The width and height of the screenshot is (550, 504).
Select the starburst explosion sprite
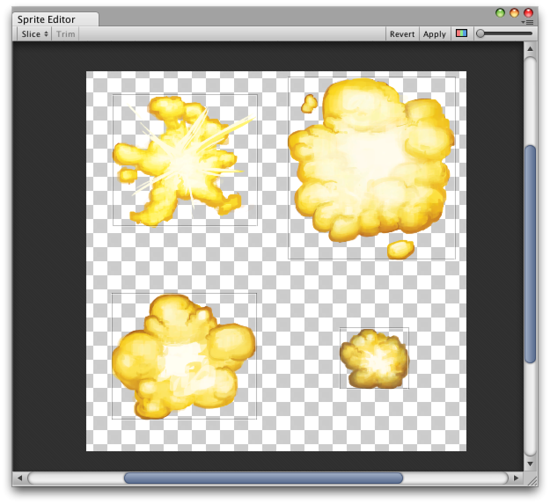(x=185, y=160)
